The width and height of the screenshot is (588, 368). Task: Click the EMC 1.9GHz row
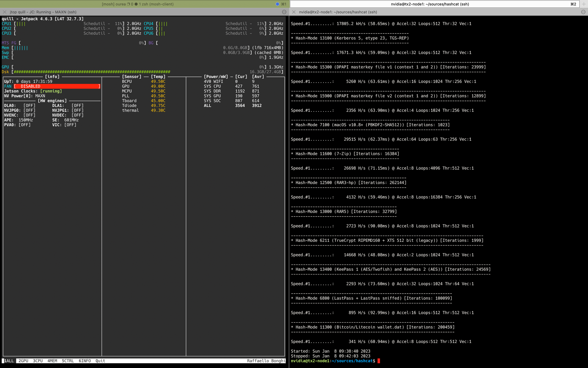point(143,57)
